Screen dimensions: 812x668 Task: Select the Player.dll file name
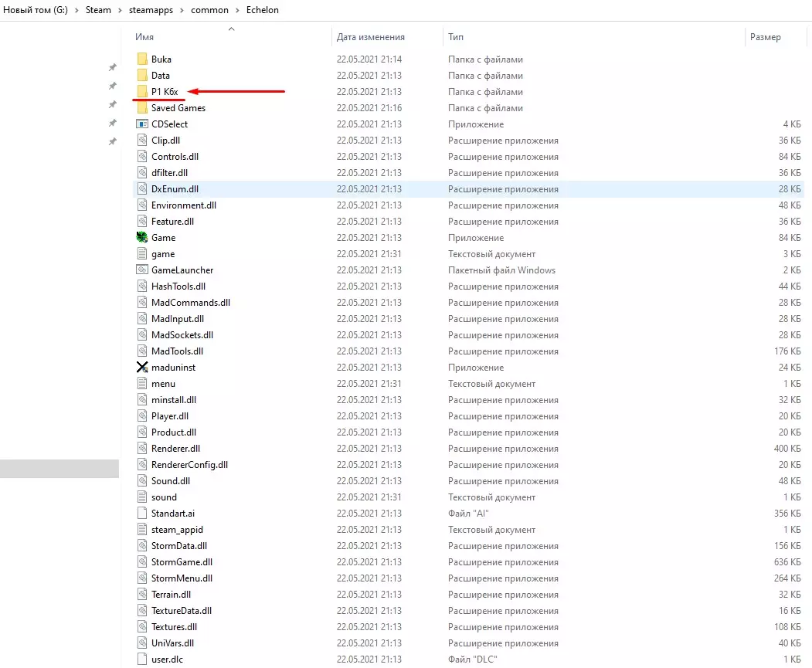point(170,416)
